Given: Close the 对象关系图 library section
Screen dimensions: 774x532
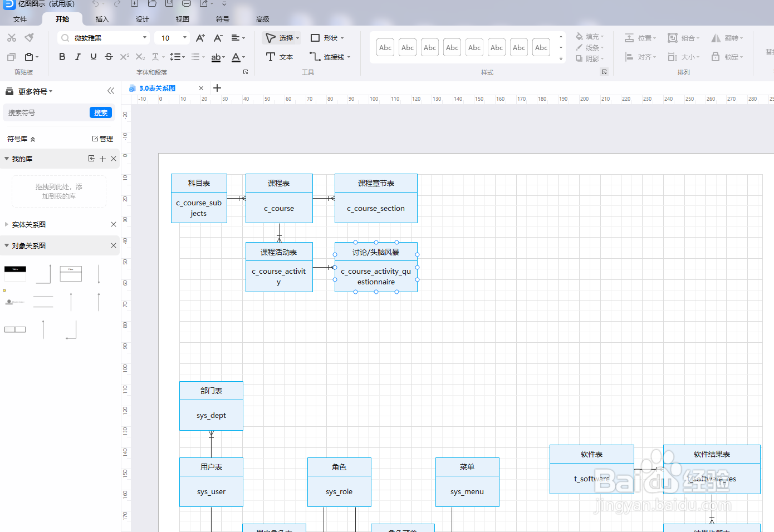Looking at the screenshot, I should pyautogui.click(x=114, y=245).
